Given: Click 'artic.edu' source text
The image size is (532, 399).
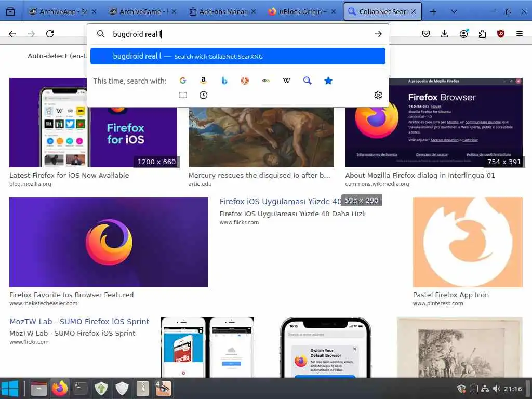Looking at the screenshot, I should [x=200, y=184].
